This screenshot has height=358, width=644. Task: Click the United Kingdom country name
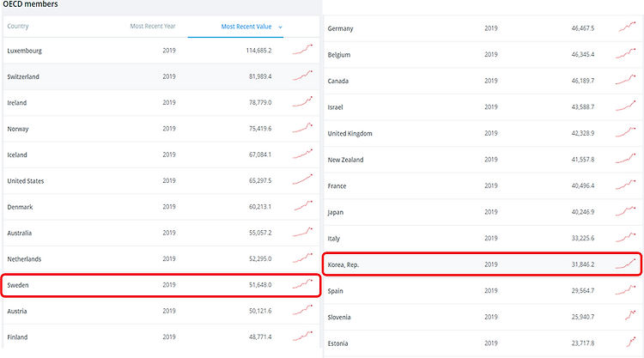click(x=350, y=133)
